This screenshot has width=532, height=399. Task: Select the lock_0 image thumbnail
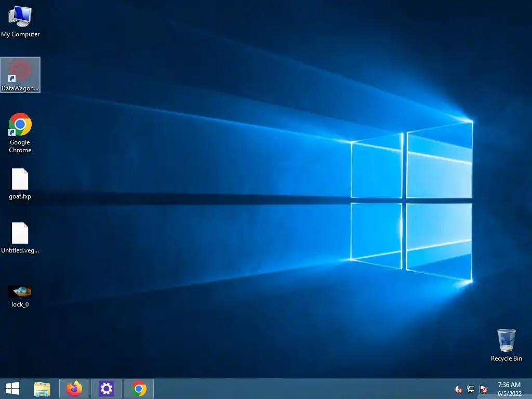[x=20, y=291]
